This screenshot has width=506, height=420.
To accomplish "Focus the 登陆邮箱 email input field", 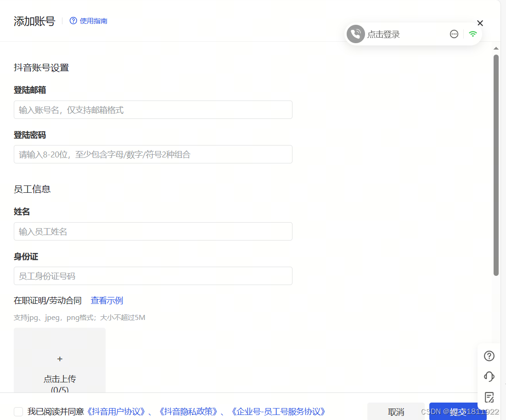I will tap(153, 110).
